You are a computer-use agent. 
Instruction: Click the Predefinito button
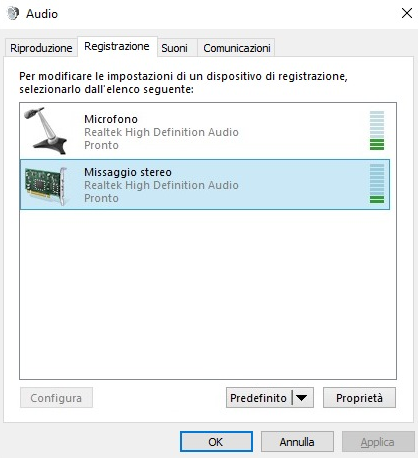(259, 398)
